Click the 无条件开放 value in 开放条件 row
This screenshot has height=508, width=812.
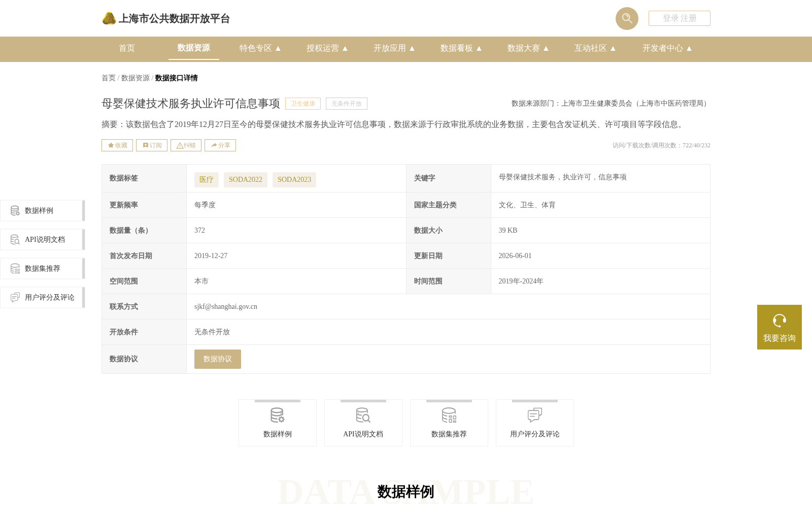click(x=212, y=332)
